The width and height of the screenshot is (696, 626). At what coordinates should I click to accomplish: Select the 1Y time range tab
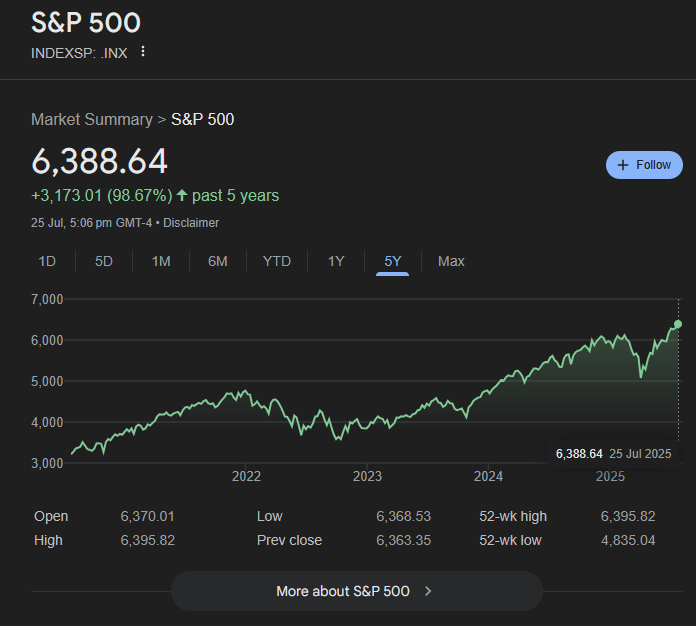pos(336,261)
